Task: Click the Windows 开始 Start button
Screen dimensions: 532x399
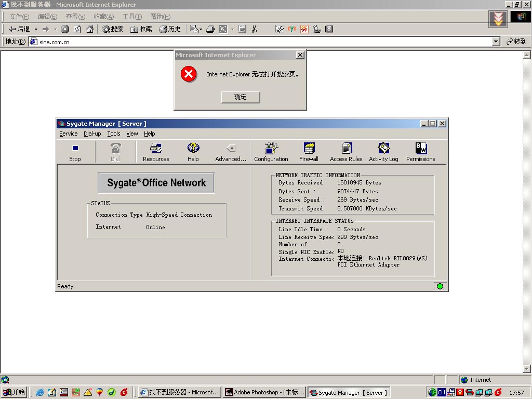Action: 14,392
